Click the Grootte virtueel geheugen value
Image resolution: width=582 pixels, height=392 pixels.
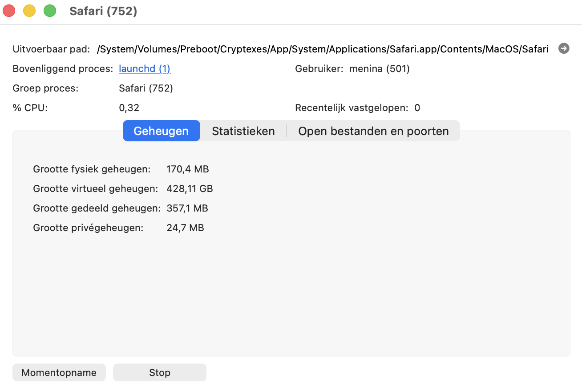190,188
